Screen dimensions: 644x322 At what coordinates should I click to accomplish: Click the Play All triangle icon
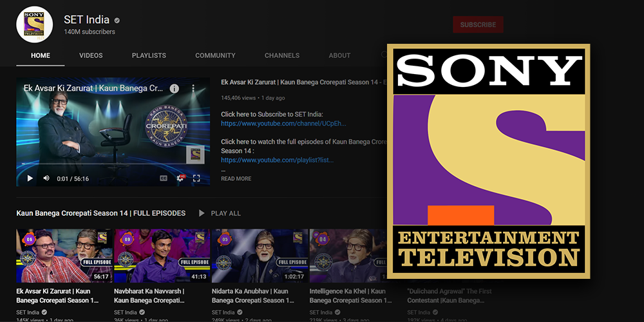[202, 213]
